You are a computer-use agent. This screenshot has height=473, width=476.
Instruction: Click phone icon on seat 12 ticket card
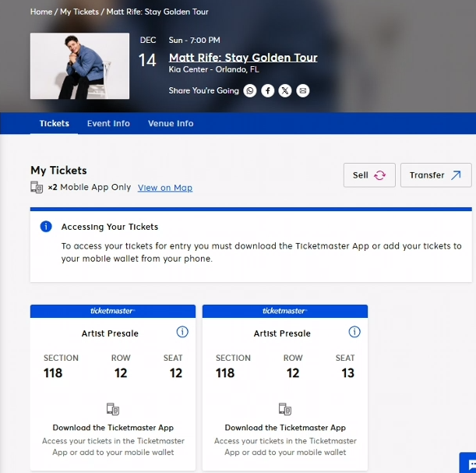[x=113, y=409]
